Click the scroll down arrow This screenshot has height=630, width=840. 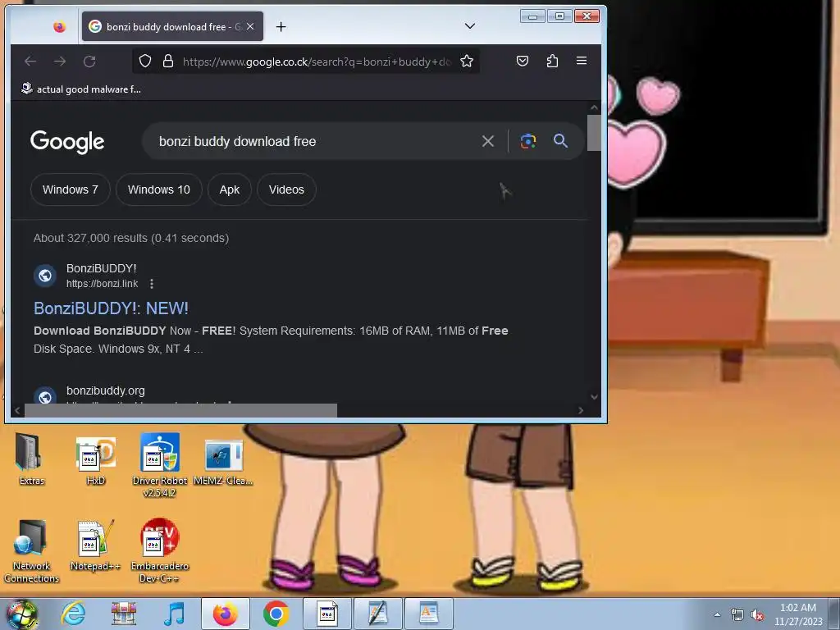594,397
